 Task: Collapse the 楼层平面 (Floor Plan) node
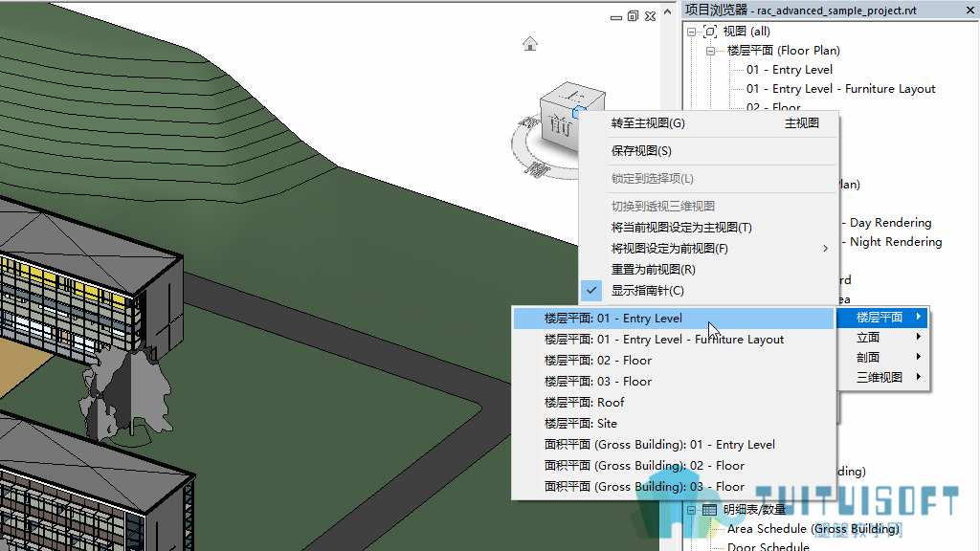pyautogui.click(x=711, y=52)
